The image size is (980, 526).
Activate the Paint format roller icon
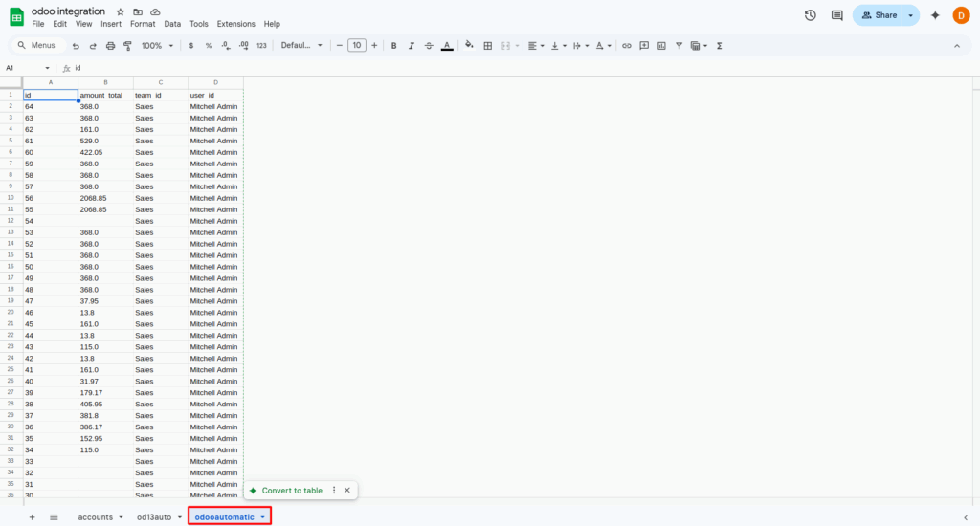click(127, 46)
